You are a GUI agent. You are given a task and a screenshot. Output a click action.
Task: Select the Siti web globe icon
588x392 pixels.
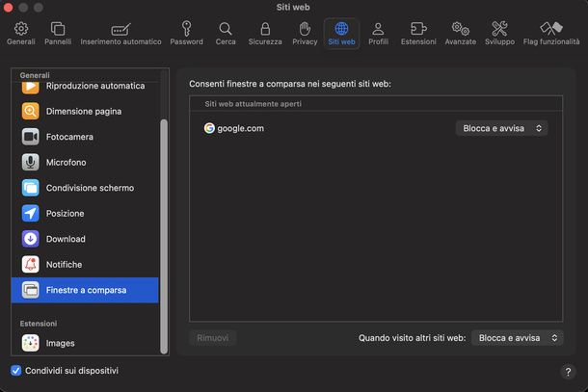tap(341, 29)
